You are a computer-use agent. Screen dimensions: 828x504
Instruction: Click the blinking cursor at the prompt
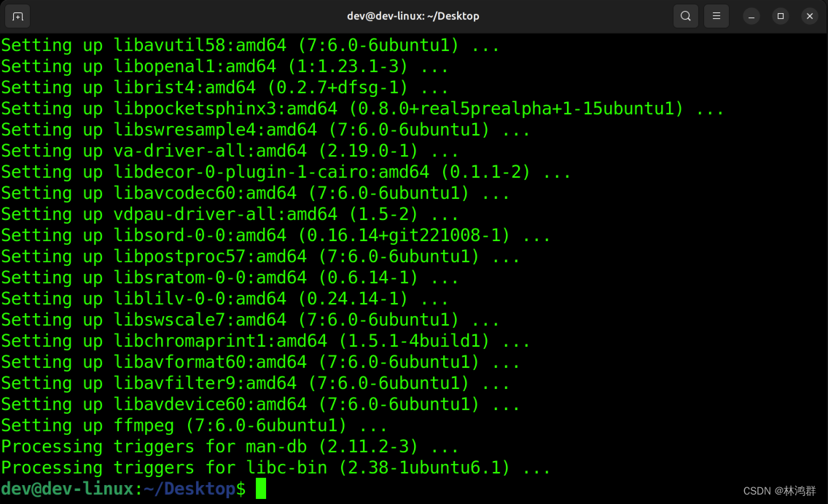pyautogui.click(x=260, y=489)
